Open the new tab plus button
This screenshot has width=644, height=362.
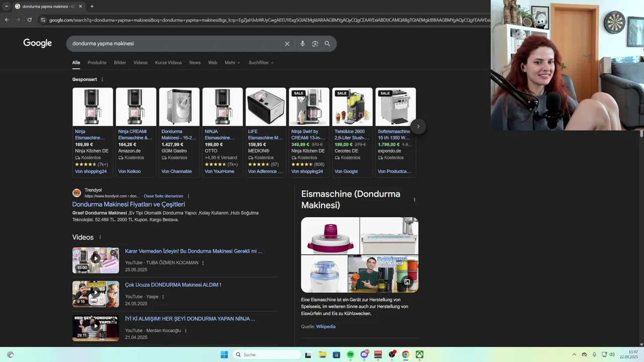coord(92,7)
